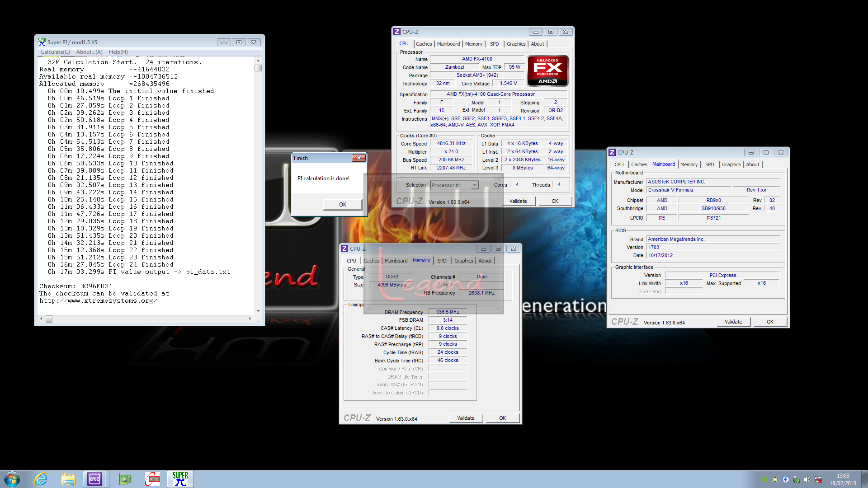The image size is (868, 488).
Task: Click OK in the Memory window
Action: click(x=502, y=418)
